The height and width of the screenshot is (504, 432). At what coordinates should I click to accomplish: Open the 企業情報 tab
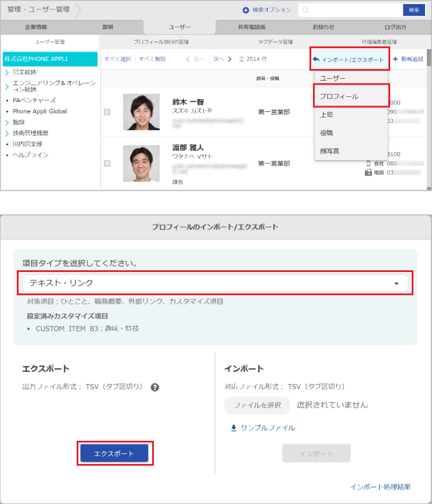pyautogui.click(x=36, y=27)
